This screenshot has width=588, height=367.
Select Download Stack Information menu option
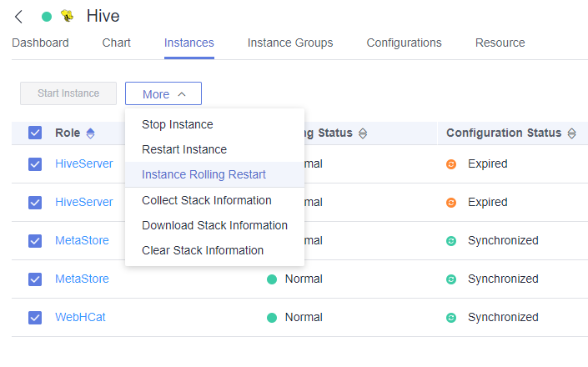click(214, 226)
